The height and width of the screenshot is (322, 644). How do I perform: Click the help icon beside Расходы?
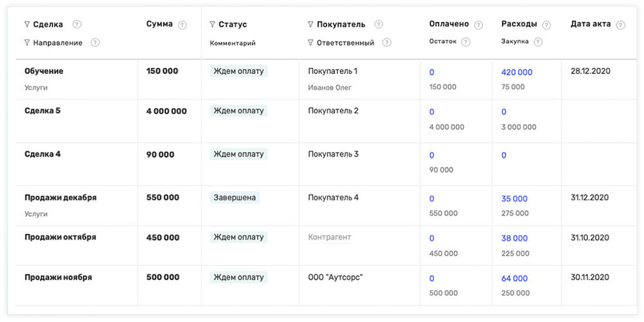[546, 25]
